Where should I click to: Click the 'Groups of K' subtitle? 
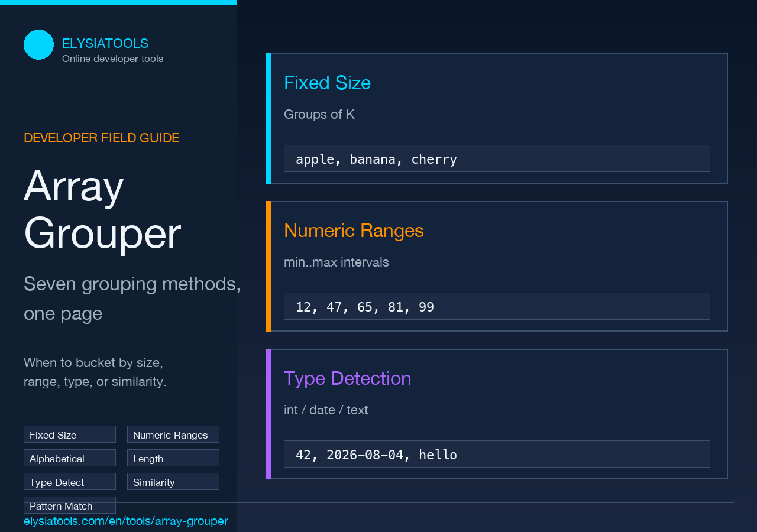(x=319, y=114)
